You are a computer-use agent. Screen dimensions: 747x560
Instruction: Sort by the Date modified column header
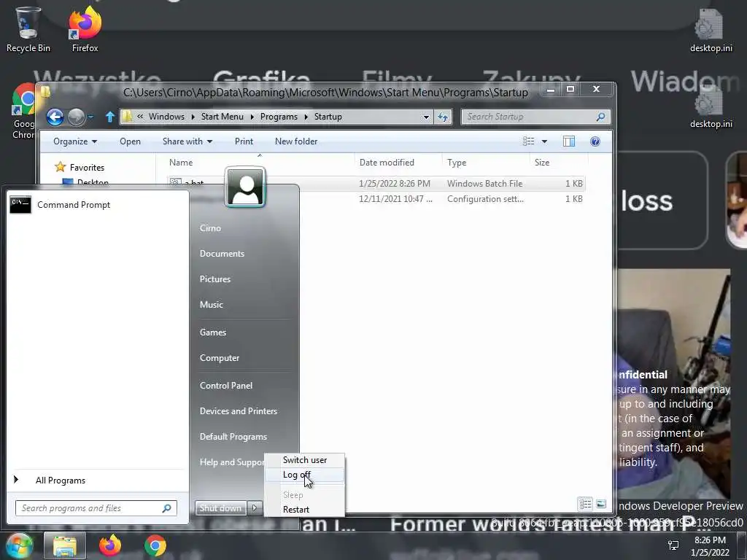398,163
